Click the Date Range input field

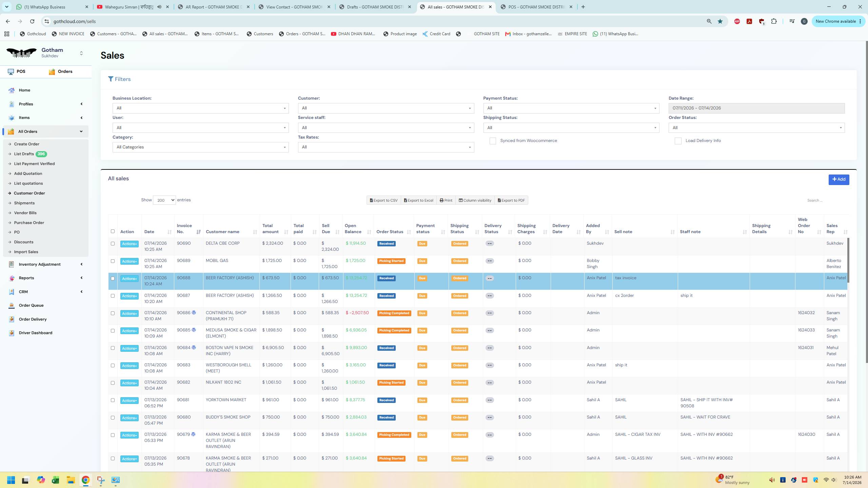coord(756,108)
